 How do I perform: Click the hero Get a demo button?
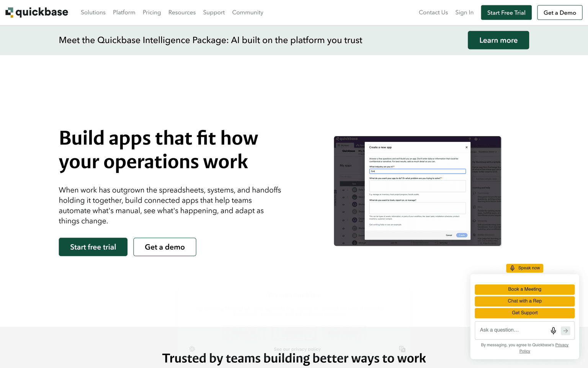click(165, 247)
